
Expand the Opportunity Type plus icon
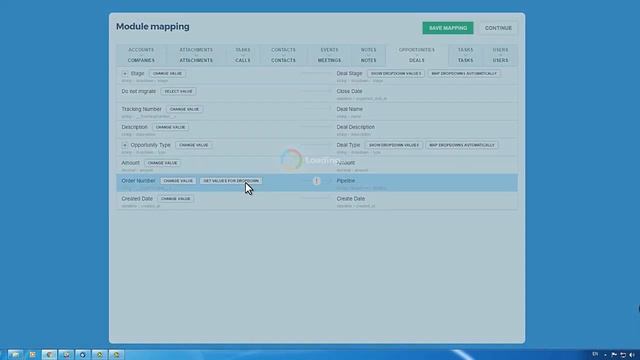[x=125, y=145]
